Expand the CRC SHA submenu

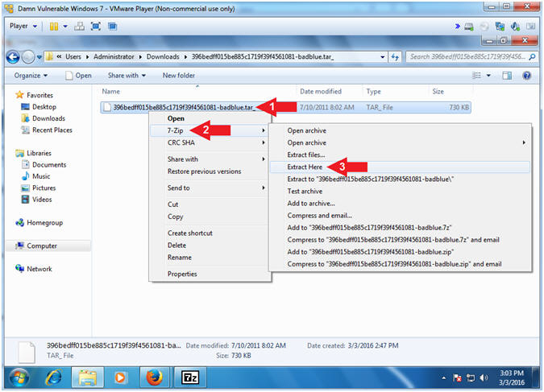(x=210, y=142)
